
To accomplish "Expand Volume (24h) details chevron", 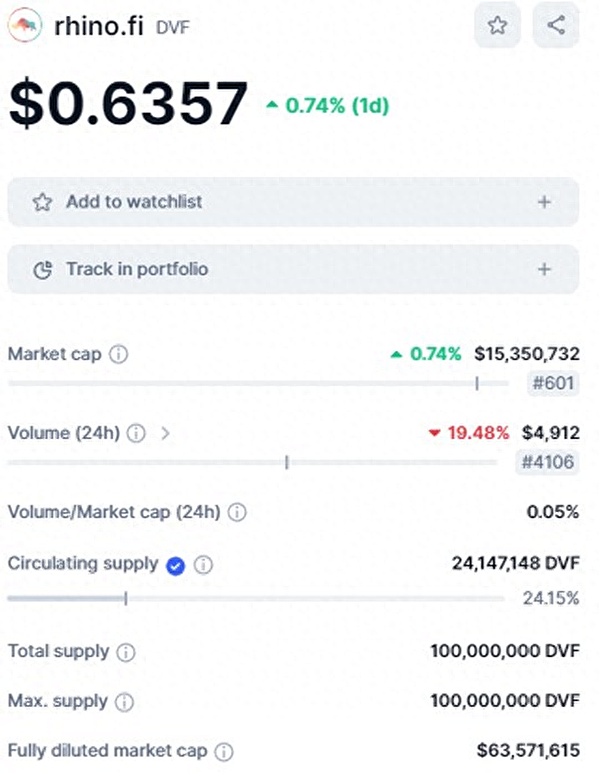I will [x=166, y=433].
